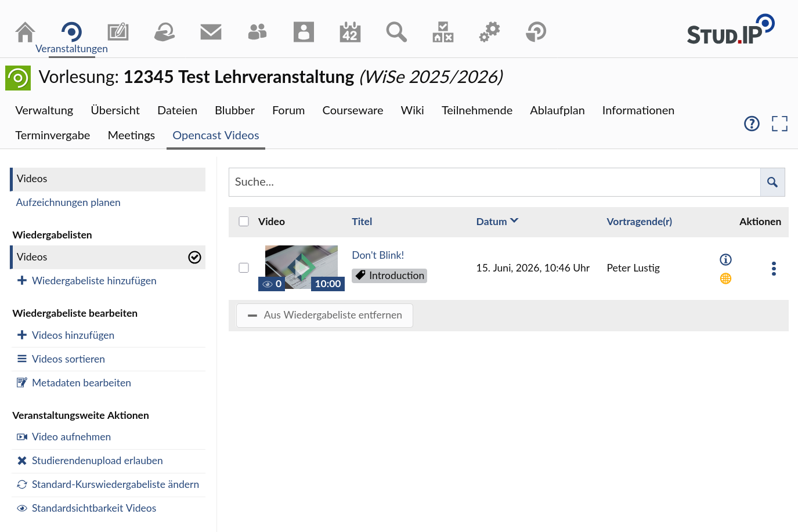Click the Introduction tag
Viewport: 798px width, 532px height.
(389, 276)
